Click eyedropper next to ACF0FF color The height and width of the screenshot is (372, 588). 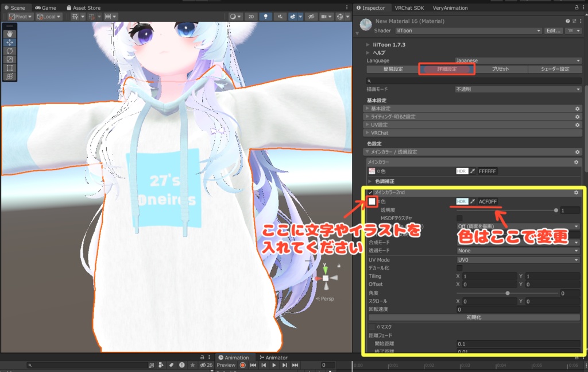(473, 202)
